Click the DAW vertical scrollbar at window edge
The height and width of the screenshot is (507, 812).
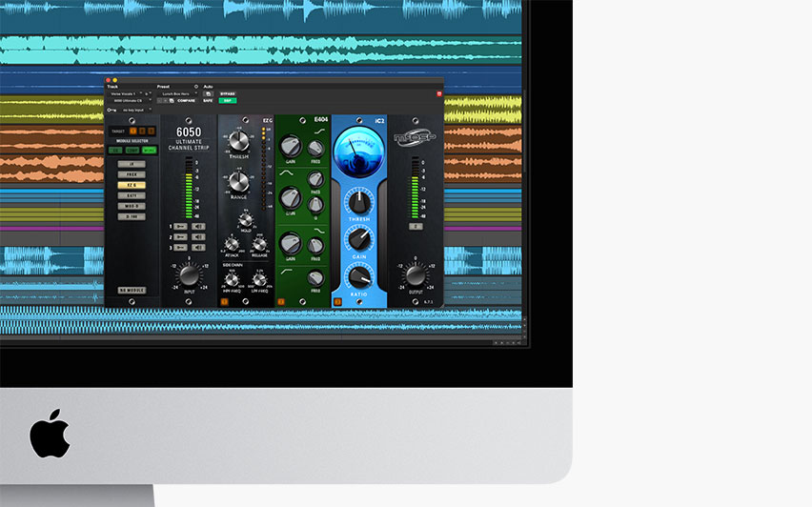pyautogui.click(x=524, y=132)
